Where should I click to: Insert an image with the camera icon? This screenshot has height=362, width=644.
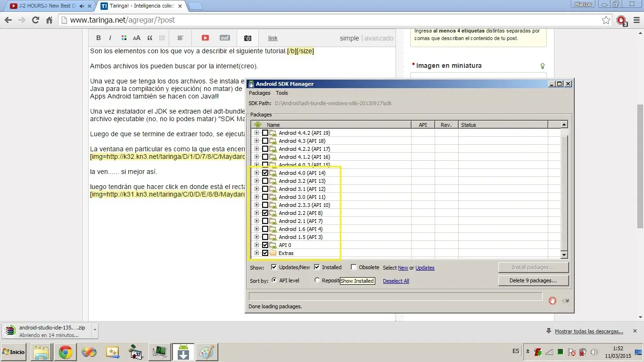click(248, 38)
